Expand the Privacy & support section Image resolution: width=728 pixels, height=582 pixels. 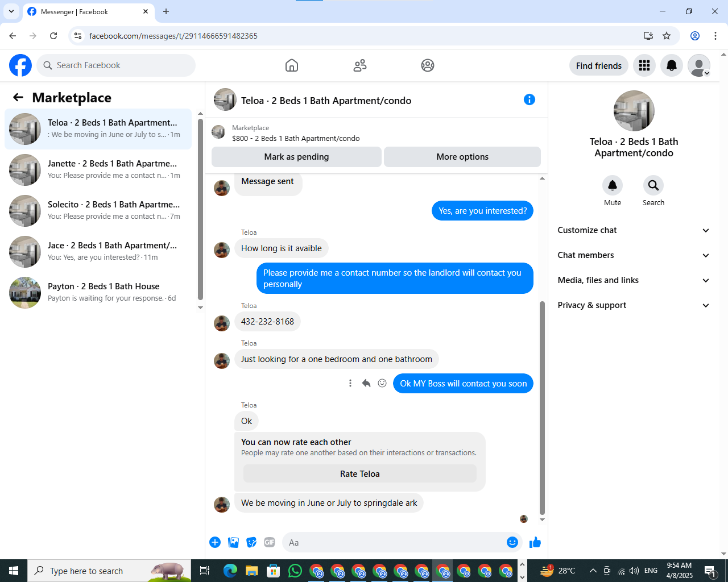(634, 305)
